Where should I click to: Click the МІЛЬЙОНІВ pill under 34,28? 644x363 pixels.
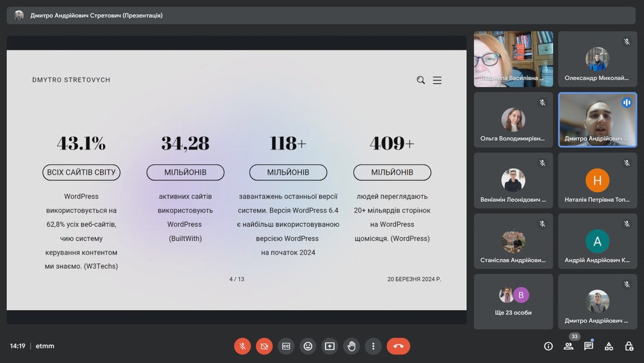185,172
